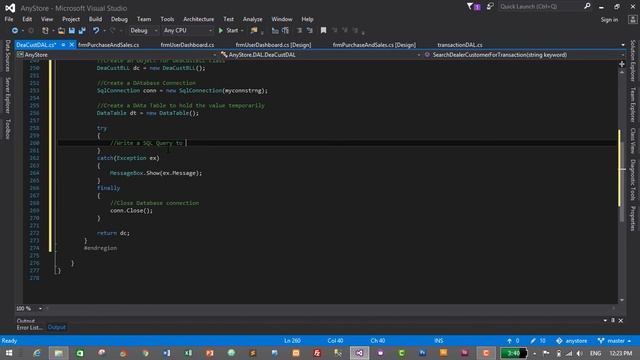
Task: Click the anystore repository in status bar
Action: click(x=571, y=340)
